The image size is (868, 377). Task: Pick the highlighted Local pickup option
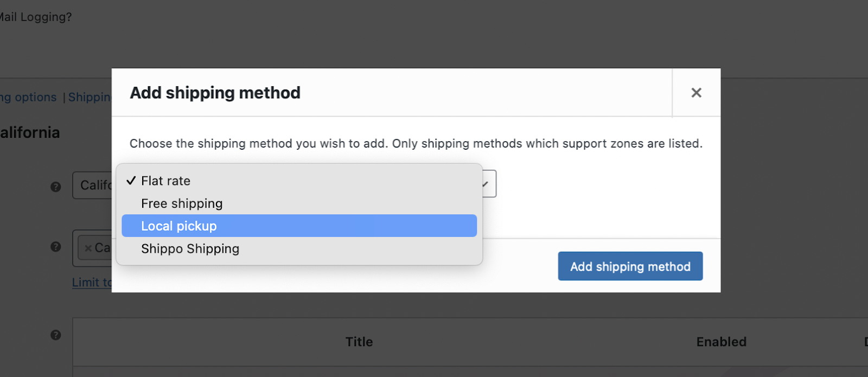179,226
